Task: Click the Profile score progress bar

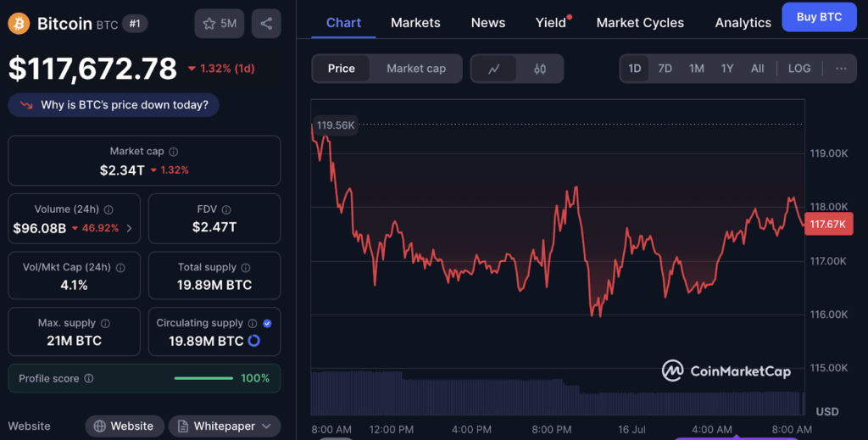Action: click(203, 378)
